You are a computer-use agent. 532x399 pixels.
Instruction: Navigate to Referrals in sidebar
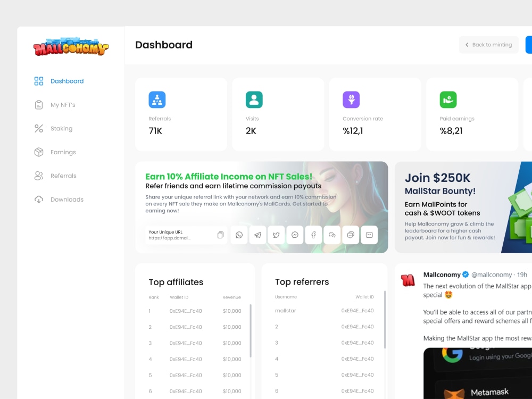[55, 176]
